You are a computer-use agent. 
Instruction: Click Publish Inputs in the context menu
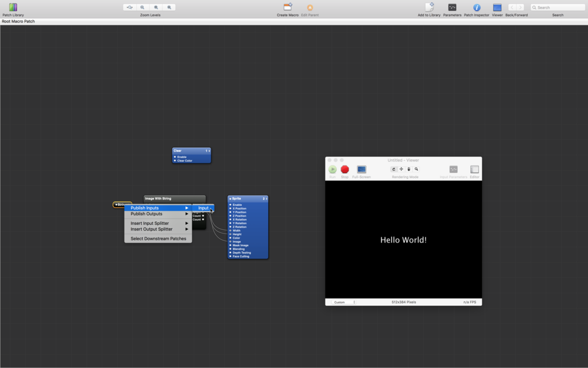[x=158, y=208]
